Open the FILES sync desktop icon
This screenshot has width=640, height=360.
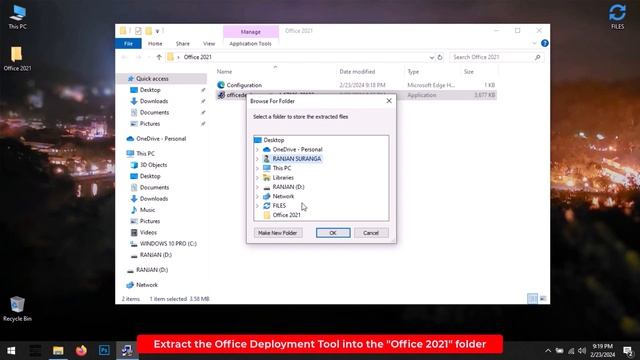(617, 16)
